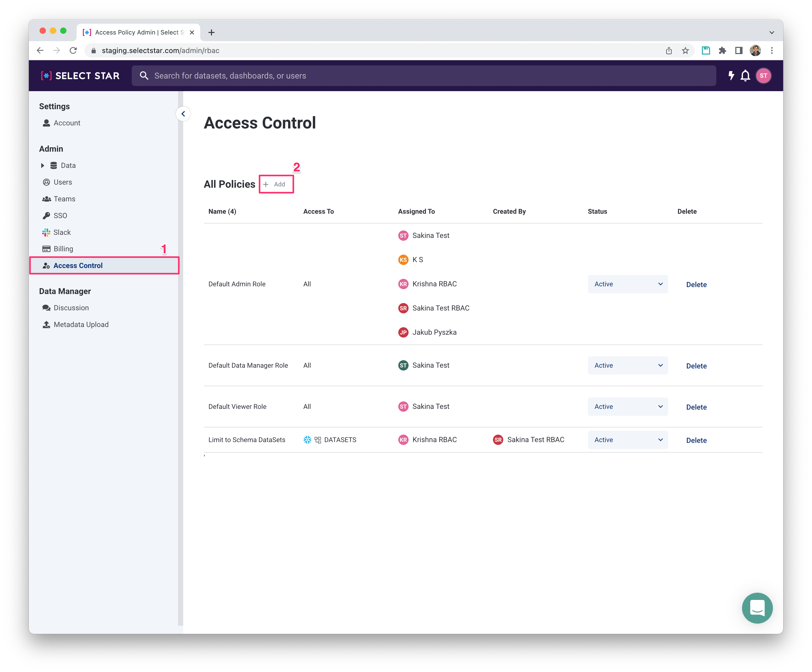Add a new policy
Screen dimensions: 812x672
click(x=276, y=184)
